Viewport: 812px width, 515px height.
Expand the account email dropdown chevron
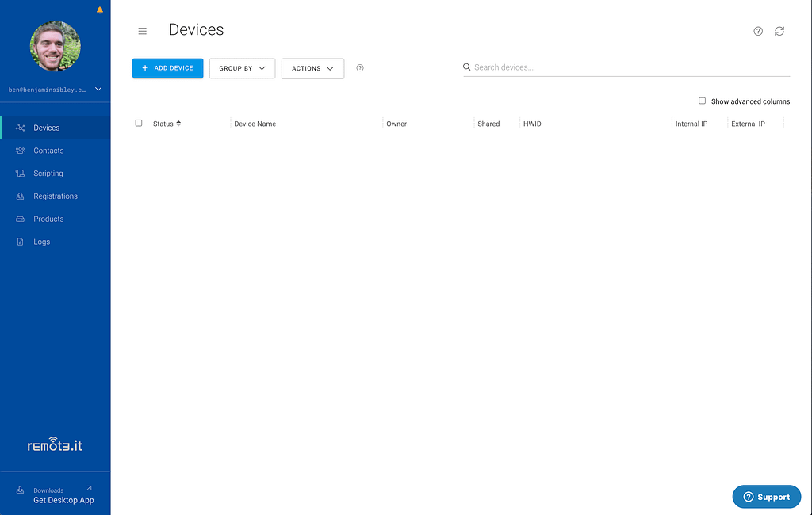click(98, 90)
